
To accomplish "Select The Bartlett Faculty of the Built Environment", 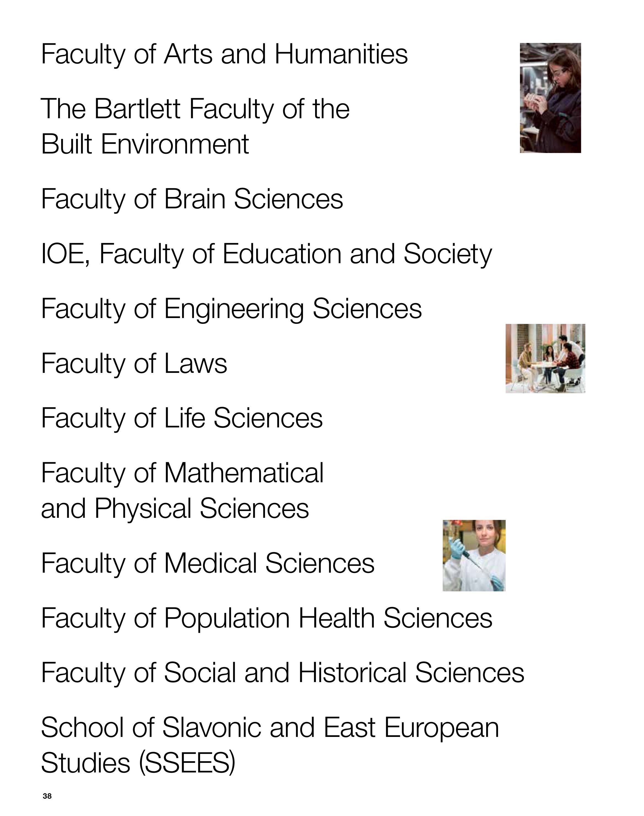I will (x=195, y=126).
